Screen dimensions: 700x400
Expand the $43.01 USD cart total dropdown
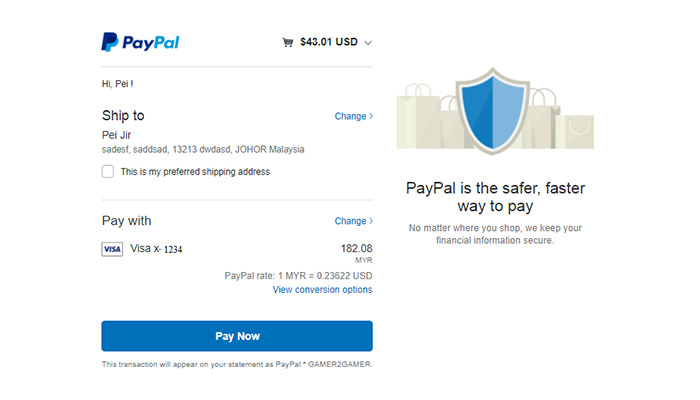pyautogui.click(x=329, y=42)
